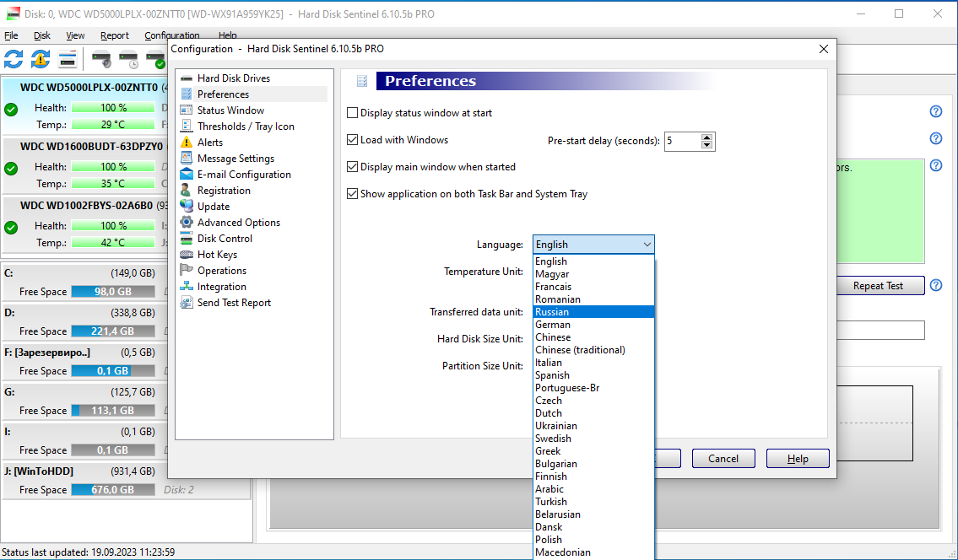
Task: Choose Russian from the language list
Action: pos(593,312)
